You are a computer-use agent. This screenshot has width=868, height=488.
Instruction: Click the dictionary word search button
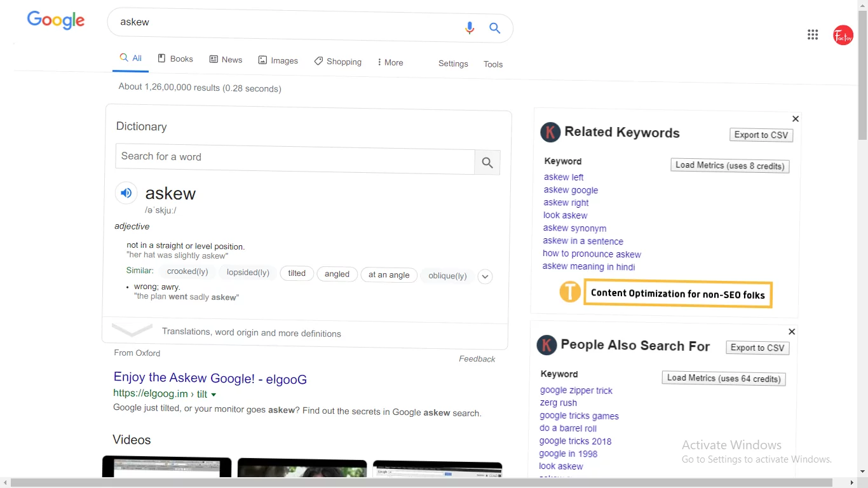coord(487,163)
